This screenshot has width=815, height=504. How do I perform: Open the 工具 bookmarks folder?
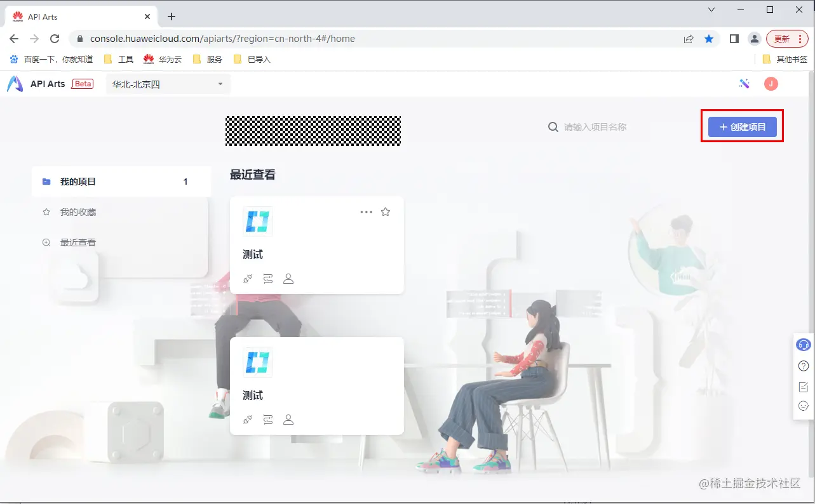tap(119, 59)
